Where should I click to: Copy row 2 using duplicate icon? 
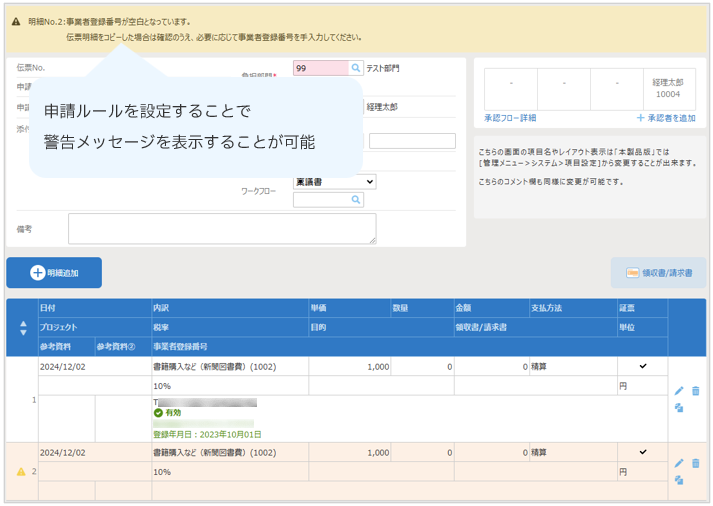[679, 480]
